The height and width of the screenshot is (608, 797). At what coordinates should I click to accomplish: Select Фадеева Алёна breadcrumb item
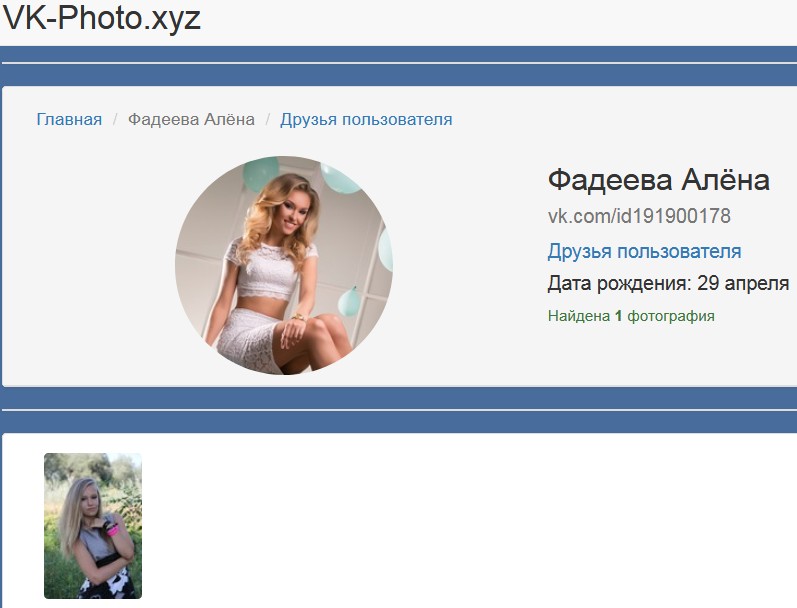point(191,119)
